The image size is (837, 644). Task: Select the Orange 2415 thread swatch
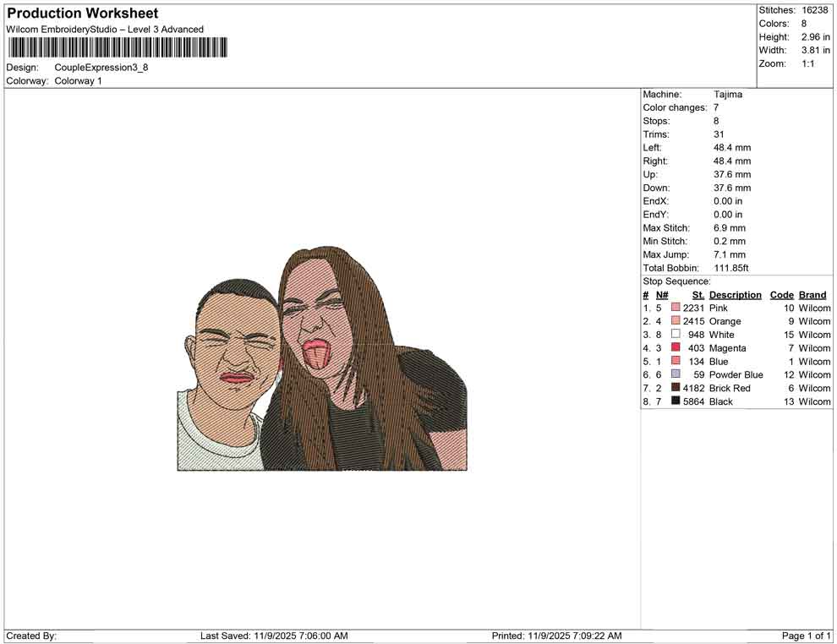point(676,321)
